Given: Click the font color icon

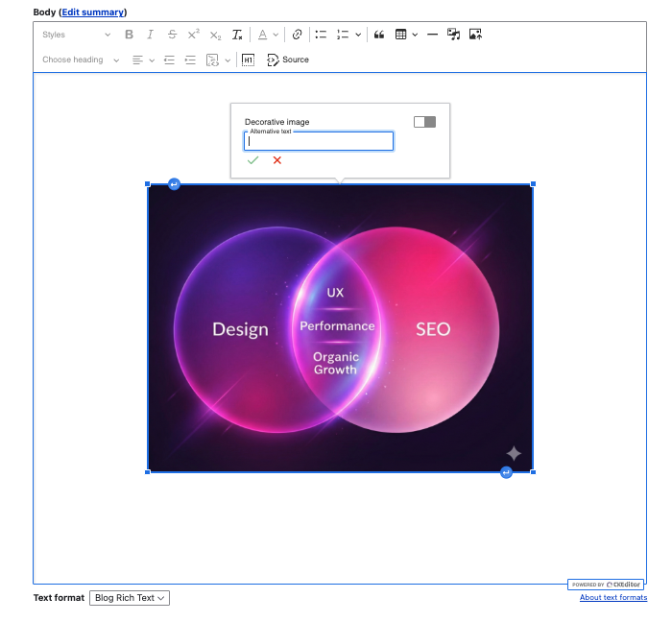Looking at the screenshot, I should click(x=262, y=35).
